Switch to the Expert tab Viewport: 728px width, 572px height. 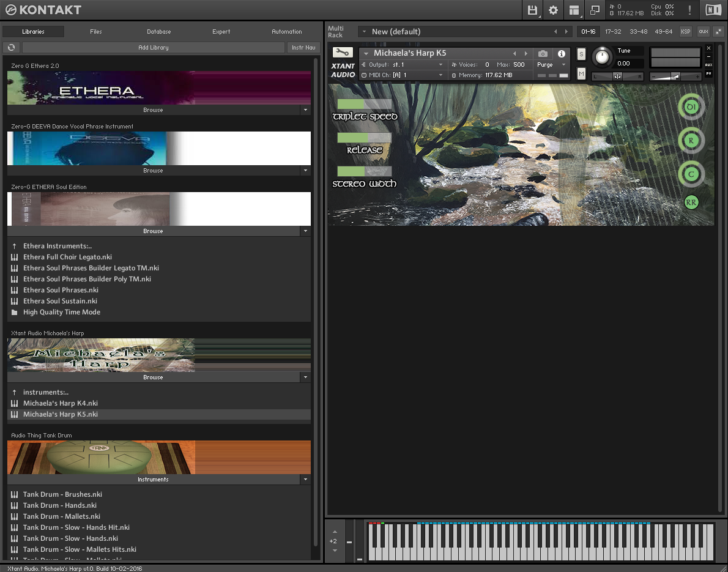point(221,32)
